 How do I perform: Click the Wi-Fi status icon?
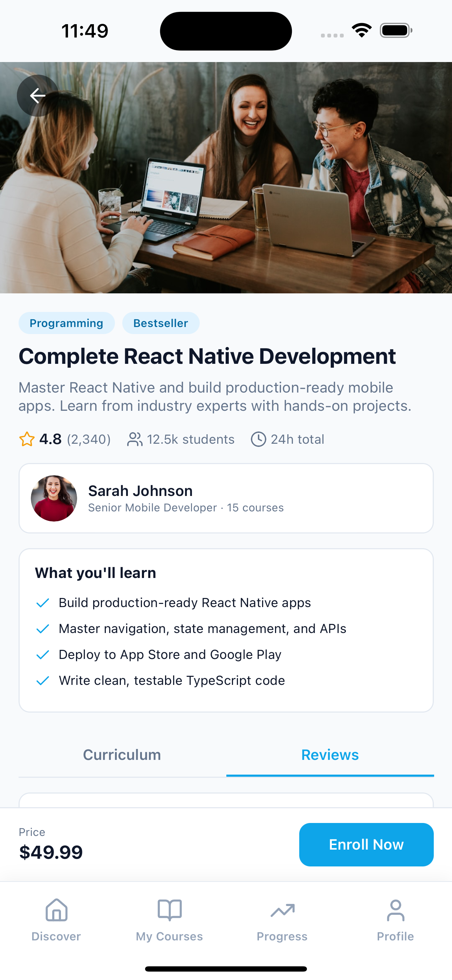point(362,30)
